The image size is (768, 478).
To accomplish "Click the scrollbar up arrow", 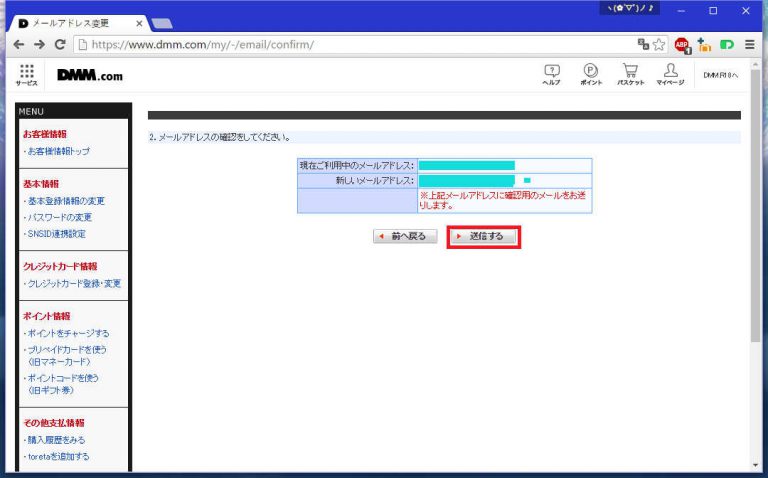I will click(x=755, y=63).
